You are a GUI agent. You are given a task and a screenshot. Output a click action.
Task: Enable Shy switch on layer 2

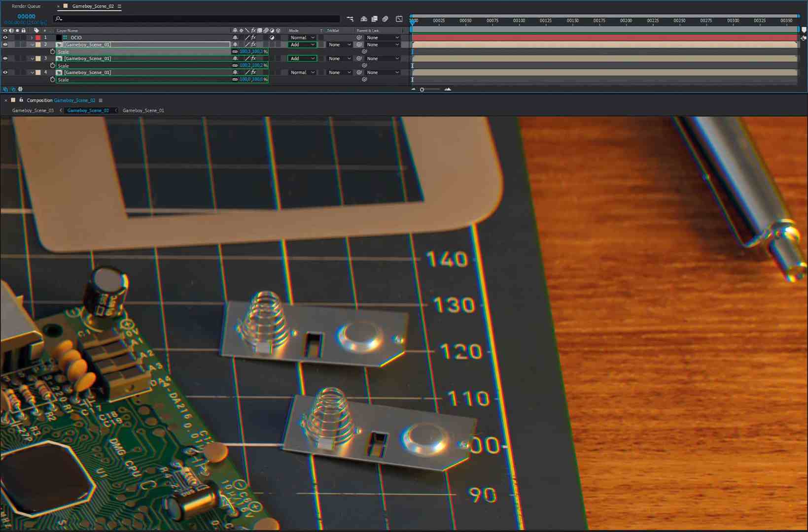point(235,44)
